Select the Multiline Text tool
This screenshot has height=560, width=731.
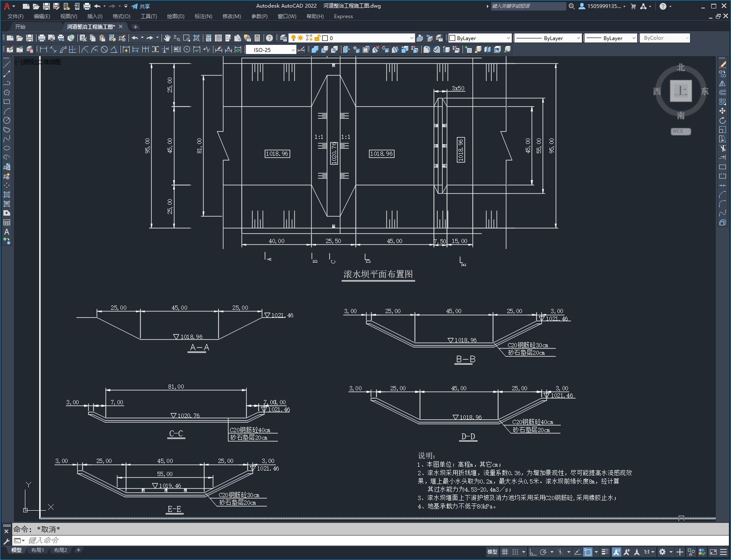[7, 232]
